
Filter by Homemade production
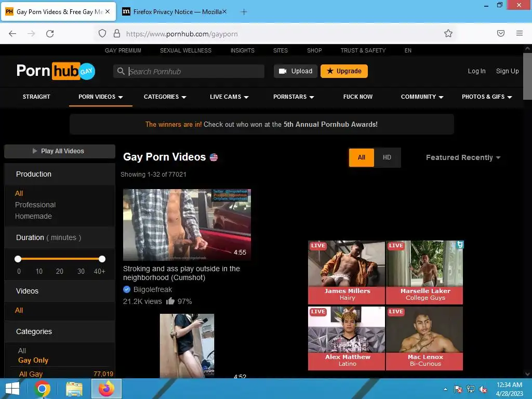click(x=33, y=216)
